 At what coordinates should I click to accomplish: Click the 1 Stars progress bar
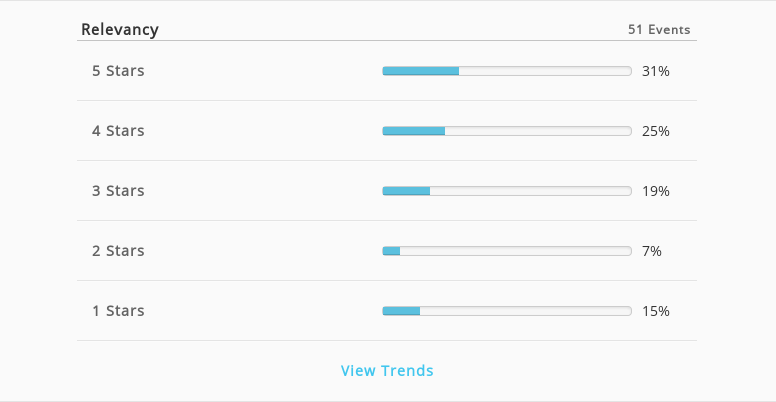pyautogui.click(x=507, y=311)
